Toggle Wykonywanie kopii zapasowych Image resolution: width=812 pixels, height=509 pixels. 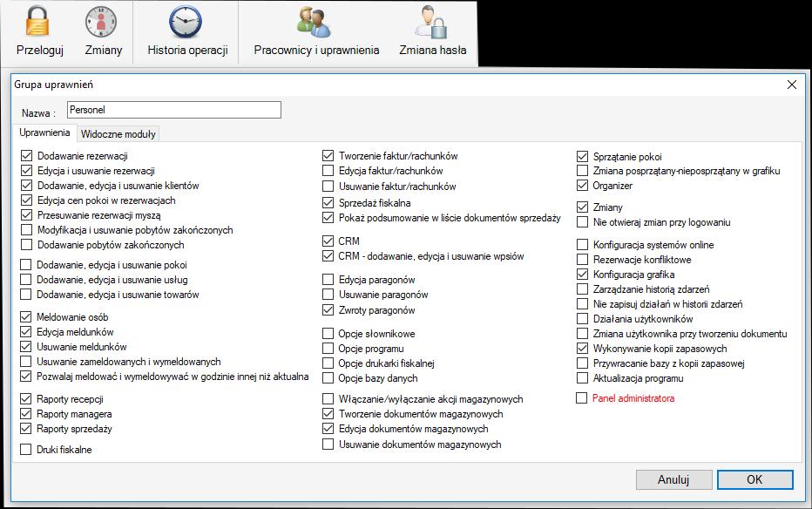(583, 349)
